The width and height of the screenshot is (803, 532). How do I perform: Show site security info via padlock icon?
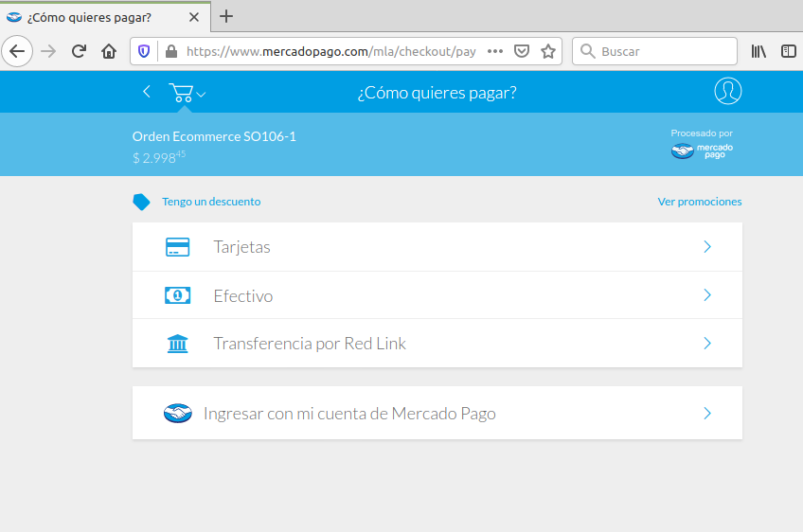[171, 51]
